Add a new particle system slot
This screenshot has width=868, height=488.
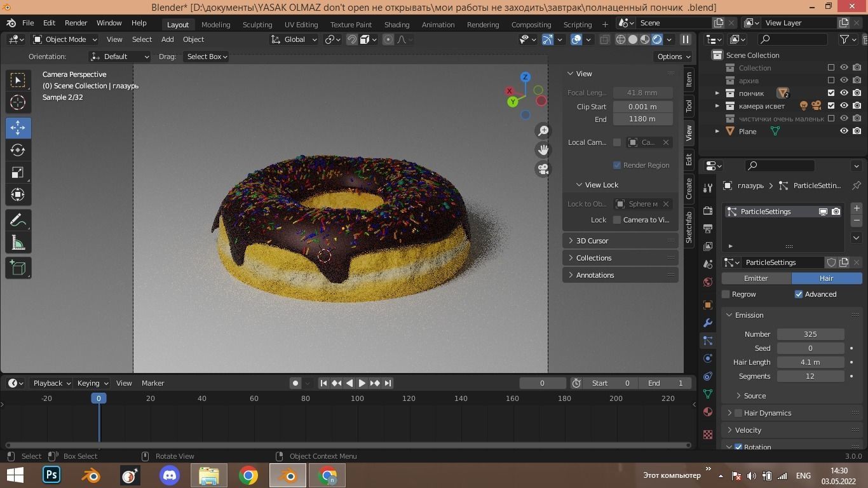click(856, 208)
